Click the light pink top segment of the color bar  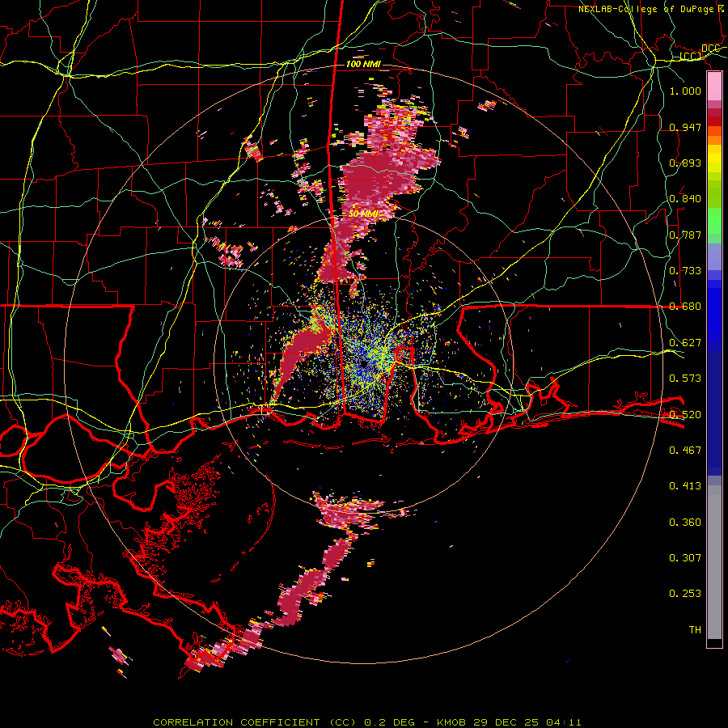pos(714,87)
